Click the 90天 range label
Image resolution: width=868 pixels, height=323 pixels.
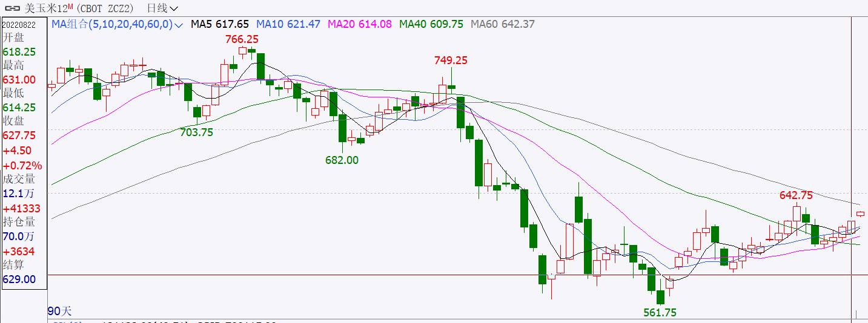coord(59,312)
